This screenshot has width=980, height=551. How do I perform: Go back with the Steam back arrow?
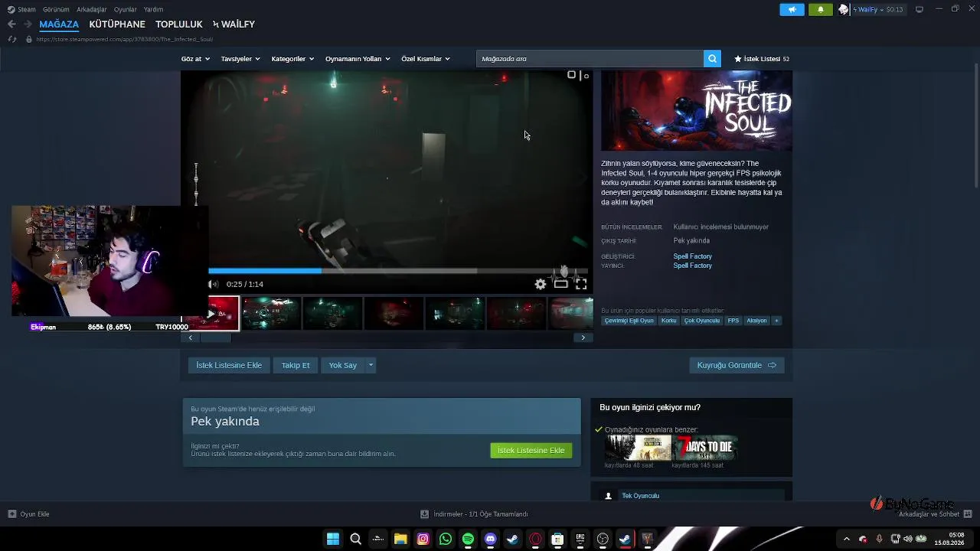[11, 24]
